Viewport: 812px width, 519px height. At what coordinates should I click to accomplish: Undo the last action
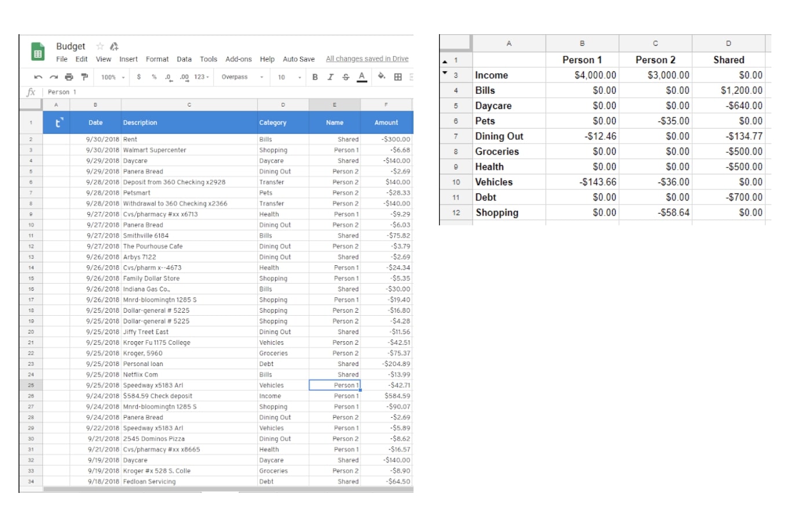38,77
